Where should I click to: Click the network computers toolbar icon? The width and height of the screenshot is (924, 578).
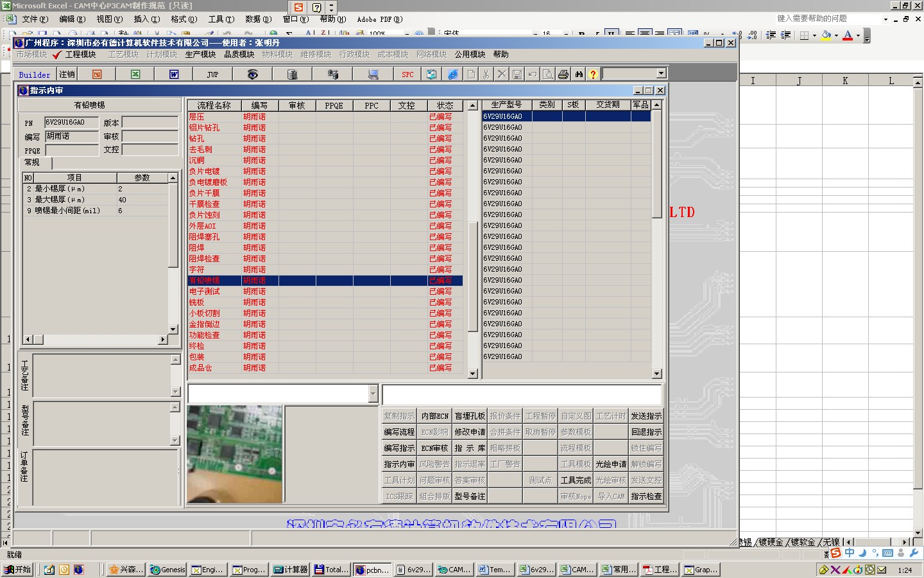coord(332,74)
